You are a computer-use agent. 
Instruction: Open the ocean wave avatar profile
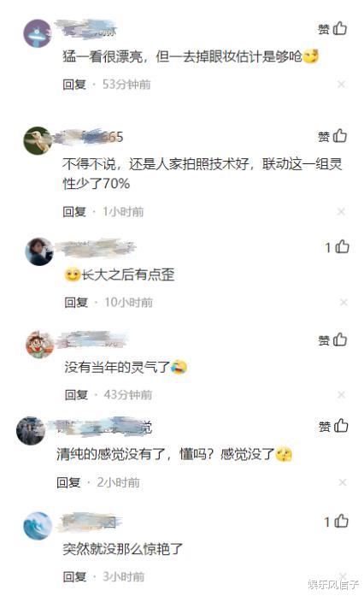38,526
